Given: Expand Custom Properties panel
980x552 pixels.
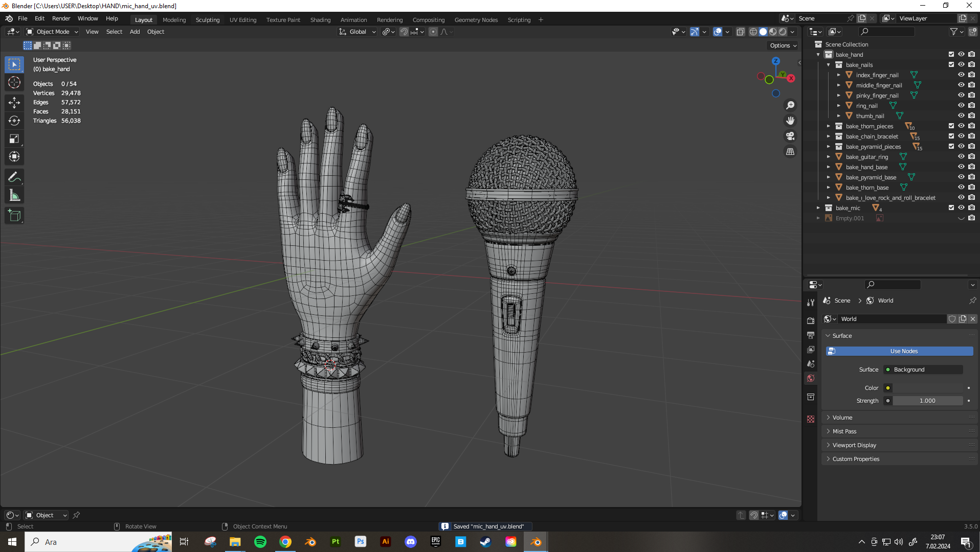Looking at the screenshot, I should click(x=900, y=459).
